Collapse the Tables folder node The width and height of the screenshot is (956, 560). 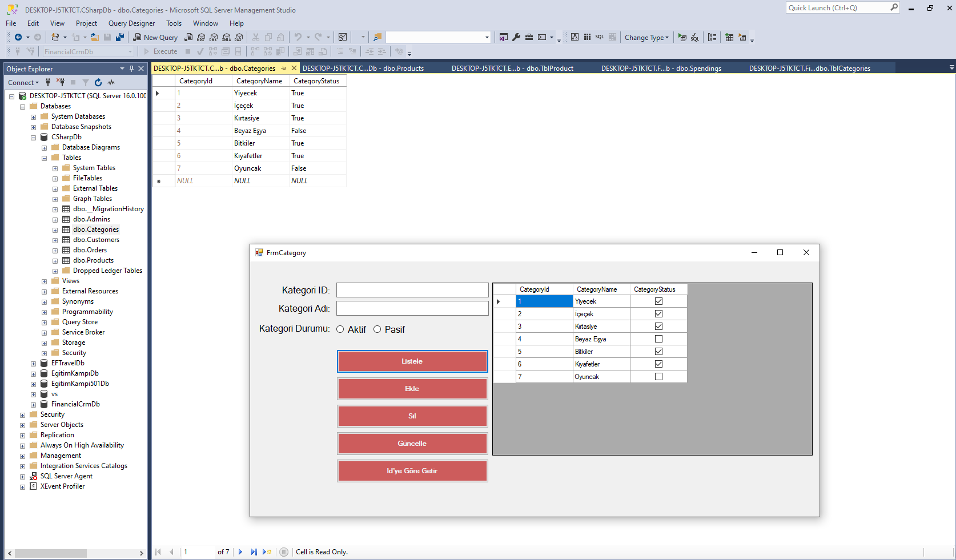point(44,158)
